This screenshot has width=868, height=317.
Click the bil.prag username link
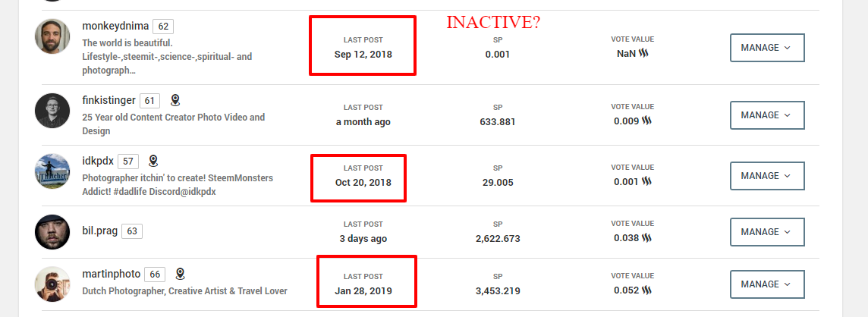pyautogui.click(x=99, y=231)
